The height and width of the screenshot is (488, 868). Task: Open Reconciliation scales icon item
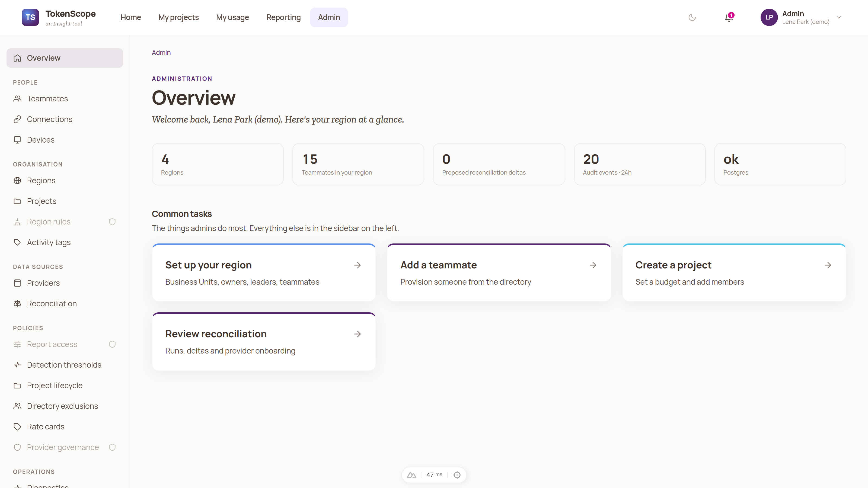(18, 303)
